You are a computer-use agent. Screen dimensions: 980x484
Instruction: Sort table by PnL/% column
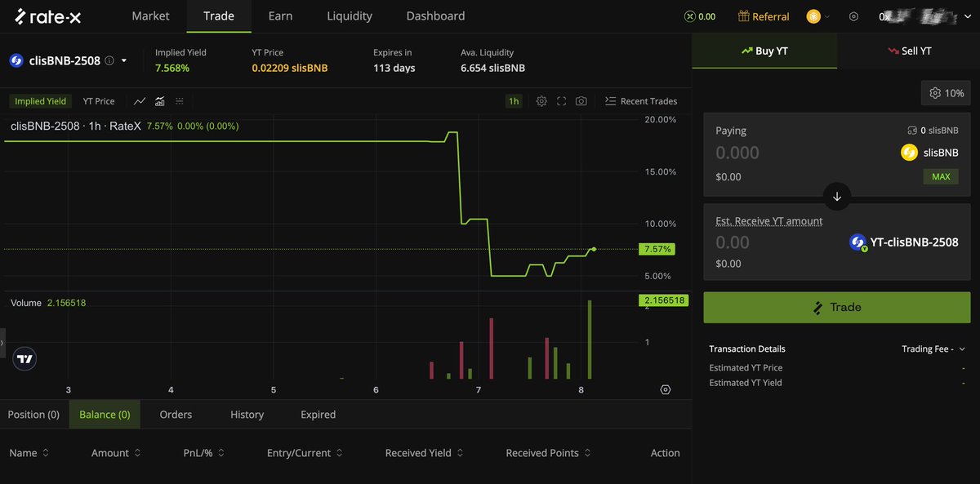(x=204, y=453)
